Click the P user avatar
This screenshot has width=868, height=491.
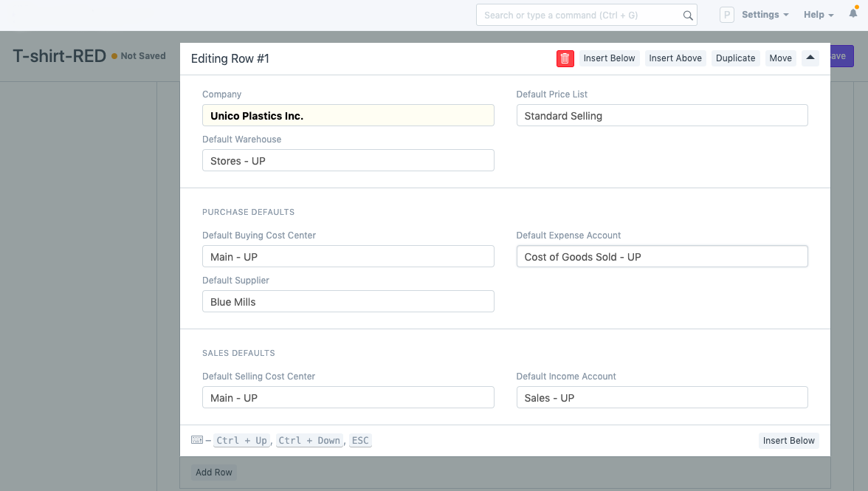[x=726, y=15]
